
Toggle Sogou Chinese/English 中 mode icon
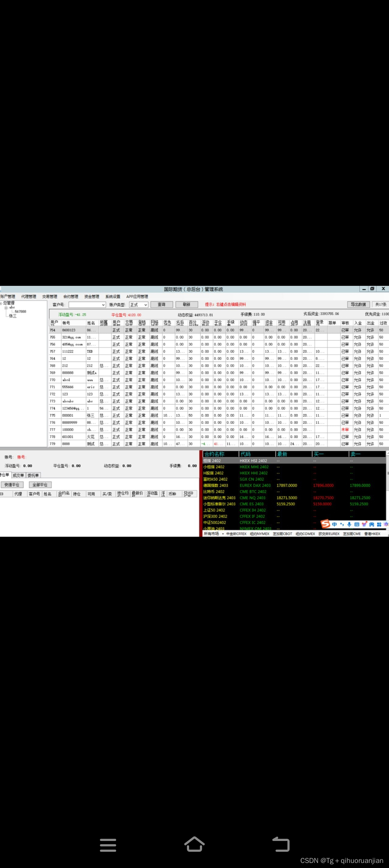[335, 524]
